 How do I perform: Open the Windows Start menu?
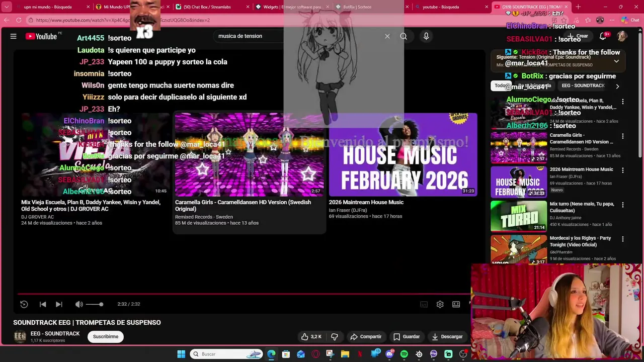pyautogui.click(x=181, y=354)
